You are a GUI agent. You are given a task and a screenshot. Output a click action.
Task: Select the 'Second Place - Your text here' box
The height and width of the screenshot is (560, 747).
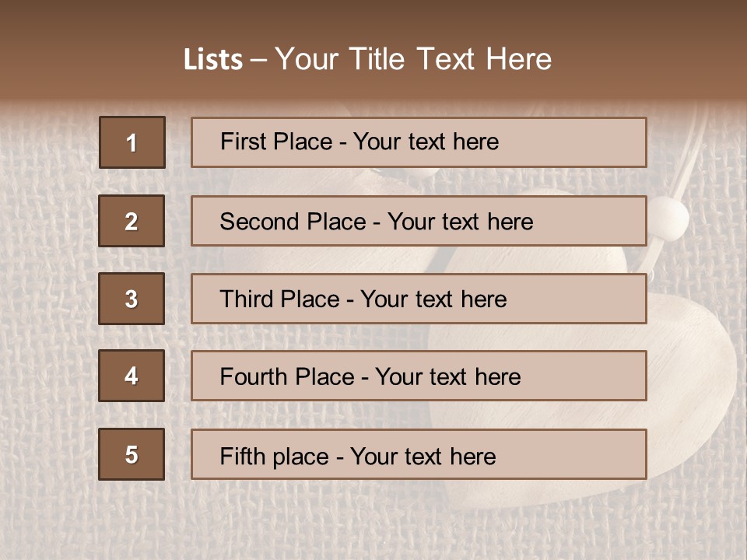click(x=419, y=221)
